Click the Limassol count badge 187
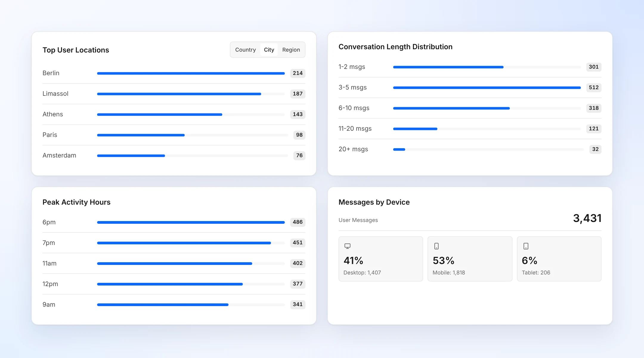Image resolution: width=644 pixels, height=358 pixels. click(298, 94)
